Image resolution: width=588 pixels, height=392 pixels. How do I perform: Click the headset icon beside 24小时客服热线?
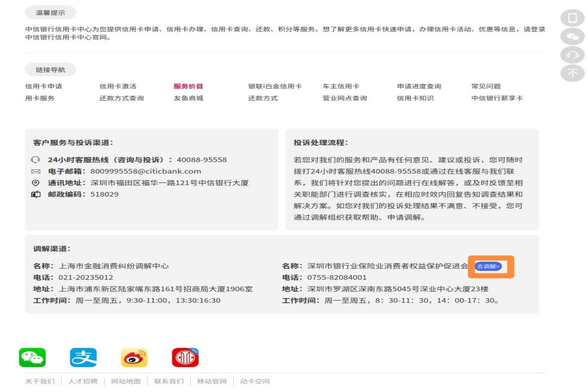pyautogui.click(x=35, y=160)
